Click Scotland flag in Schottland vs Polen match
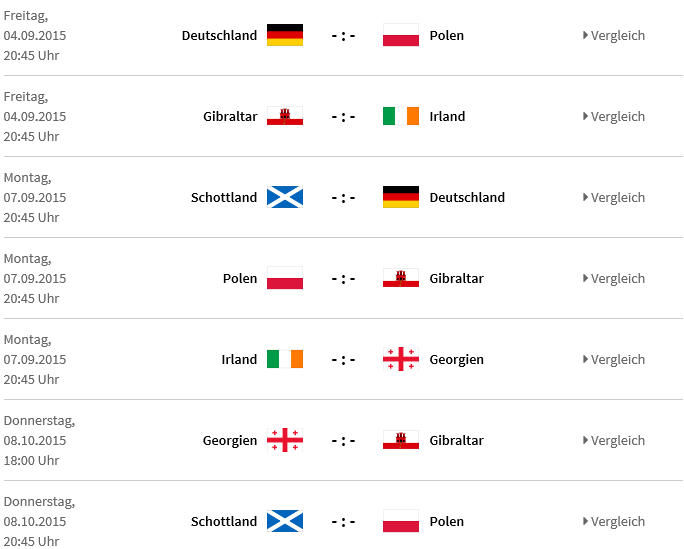The height and width of the screenshot is (549, 684). coord(285,521)
